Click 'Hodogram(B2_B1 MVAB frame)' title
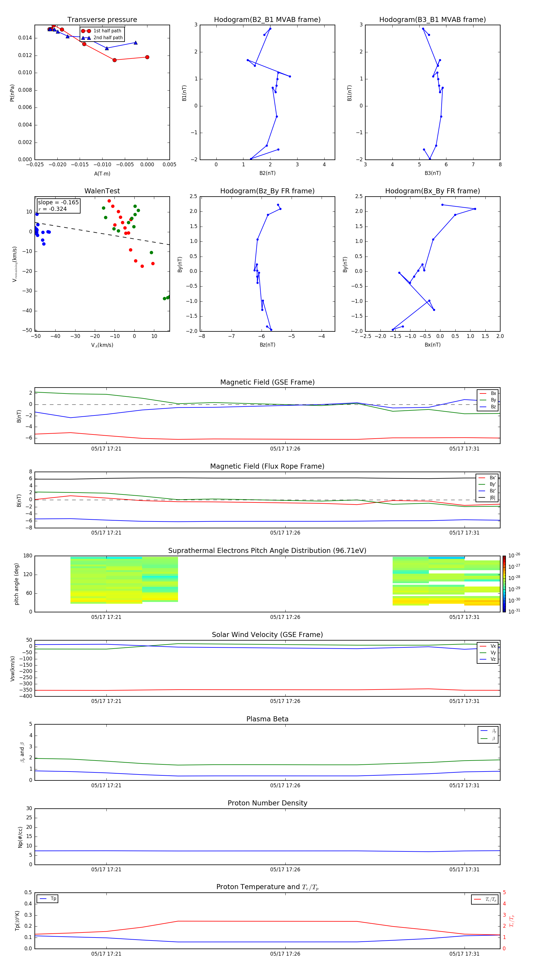This screenshot has width=535, height=980. [267, 20]
